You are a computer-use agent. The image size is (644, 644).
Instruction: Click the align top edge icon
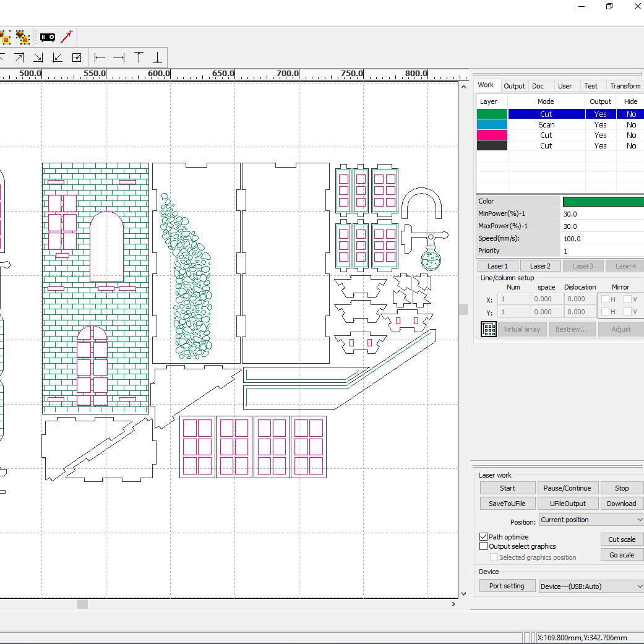tap(139, 58)
